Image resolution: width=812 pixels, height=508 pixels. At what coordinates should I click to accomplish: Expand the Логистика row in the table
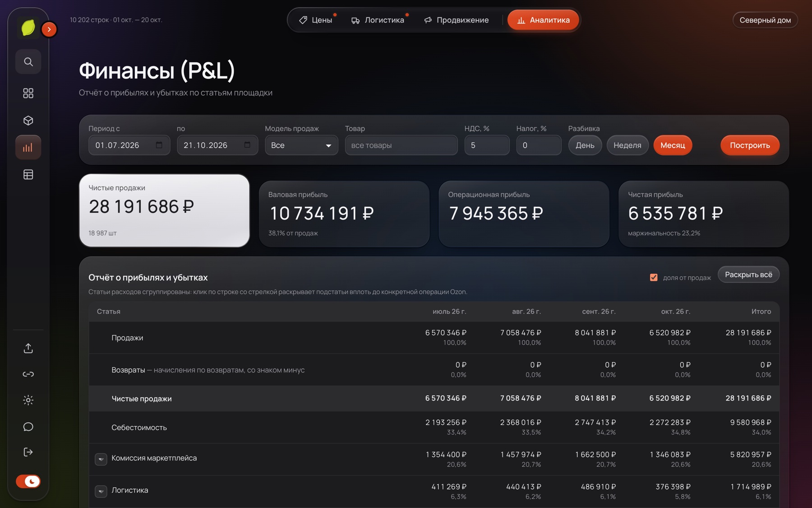[101, 491]
